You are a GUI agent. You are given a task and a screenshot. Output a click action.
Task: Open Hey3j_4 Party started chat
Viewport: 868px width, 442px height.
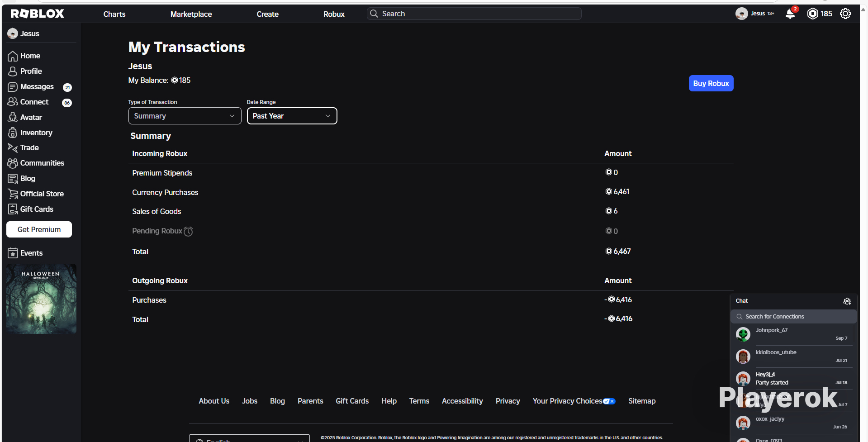tap(794, 379)
